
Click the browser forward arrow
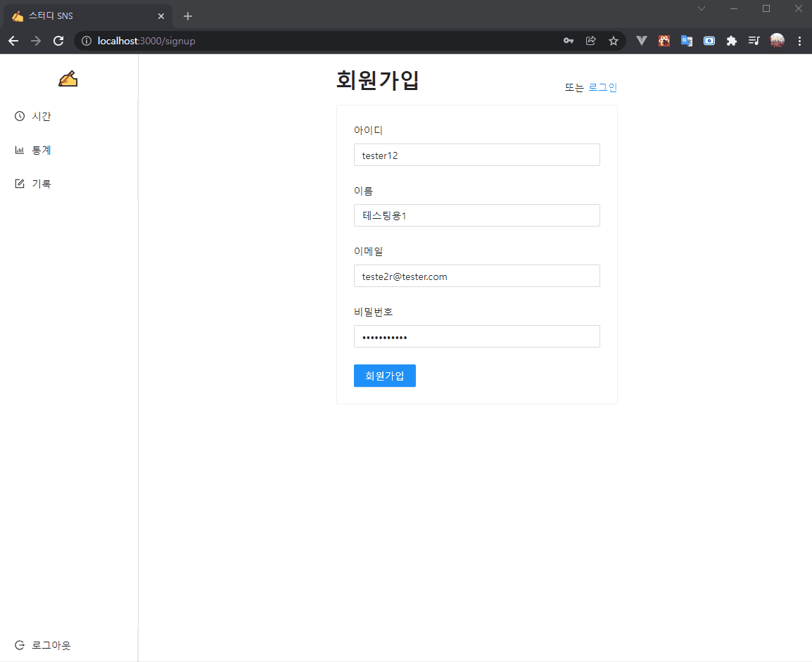[36, 41]
